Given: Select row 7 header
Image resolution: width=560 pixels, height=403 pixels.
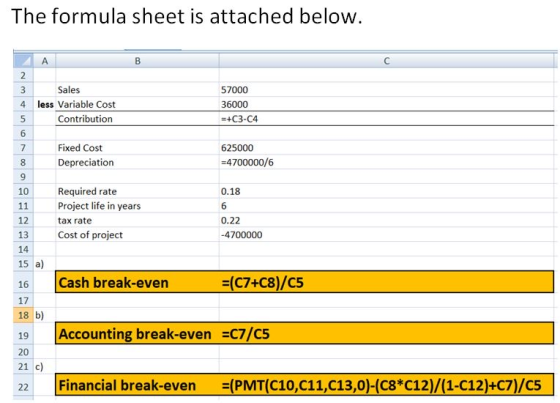Looking at the screenshot, I should click(23, 148).
